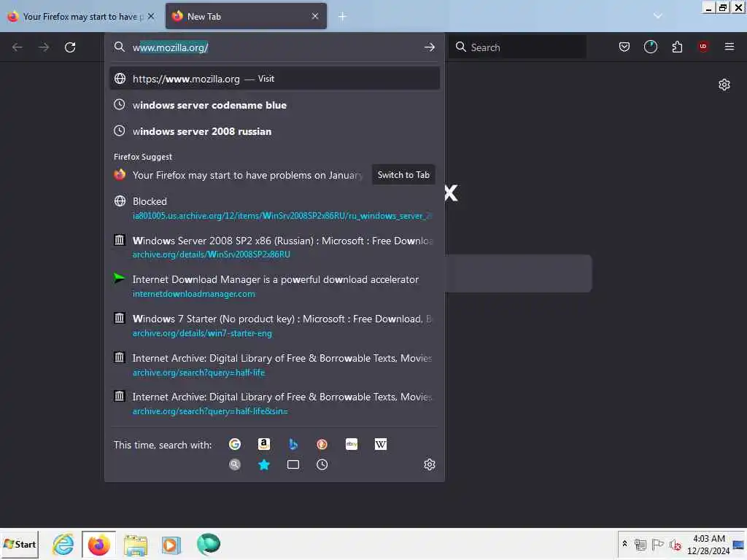This screenshot has width=747, height=560.
Task: Search this time with eBay icon
Action: click(352, 444)
